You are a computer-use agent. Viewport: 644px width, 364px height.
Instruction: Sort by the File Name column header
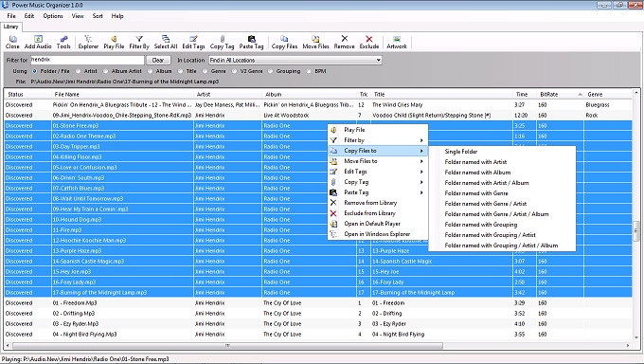(122, 94)
